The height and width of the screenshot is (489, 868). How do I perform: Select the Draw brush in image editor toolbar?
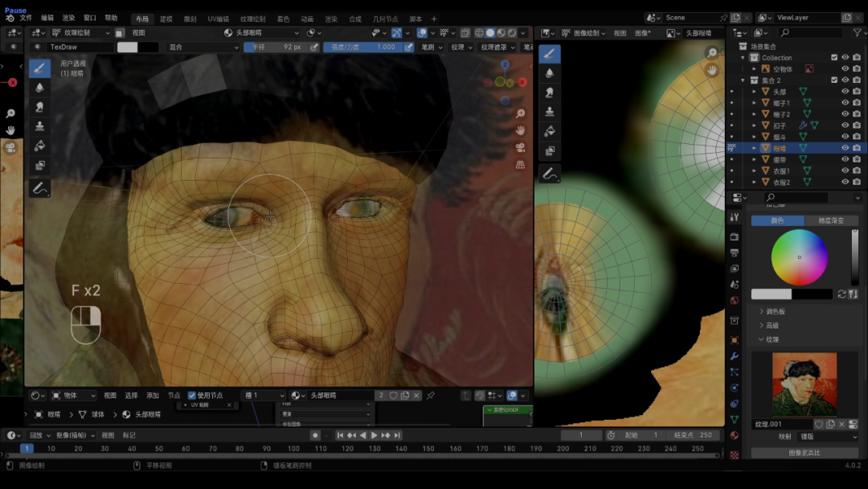point(549,54)
